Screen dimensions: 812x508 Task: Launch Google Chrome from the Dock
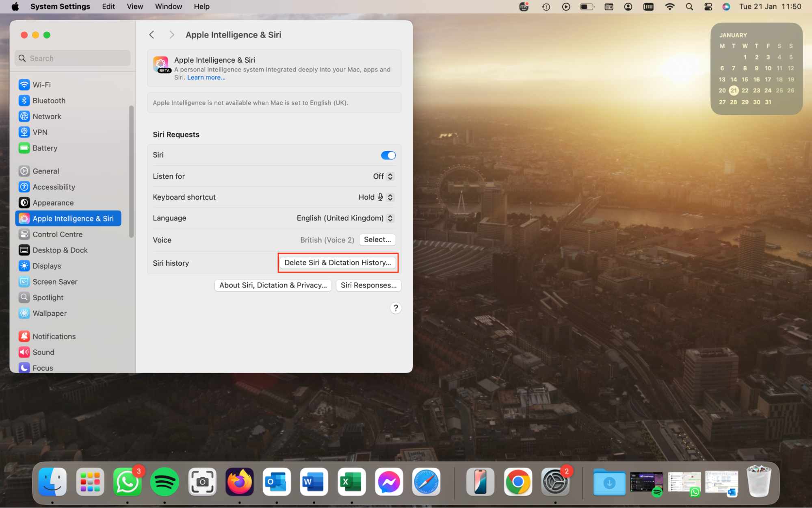click(x=518, y=482)
